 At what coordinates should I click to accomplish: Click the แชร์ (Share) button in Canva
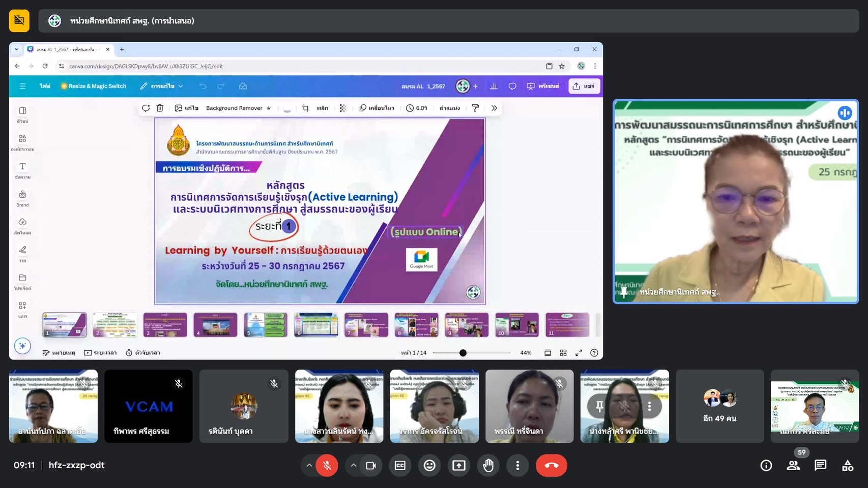584,86
